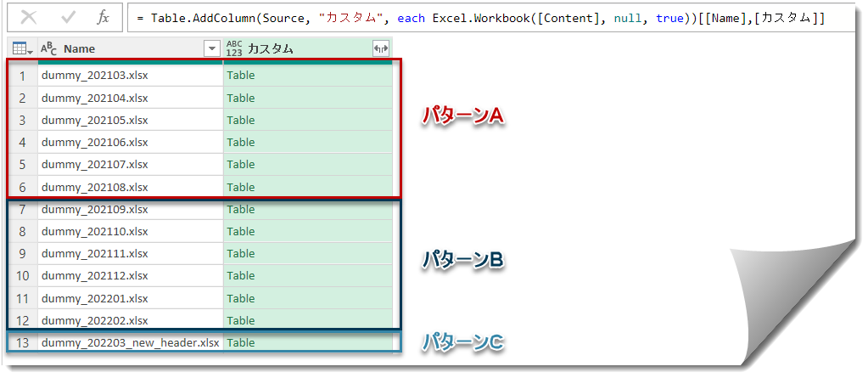This screenshot has height=378, width=868.
Task: Select cell dummy_202106.xlsx
Action: [x=130, y=143]
